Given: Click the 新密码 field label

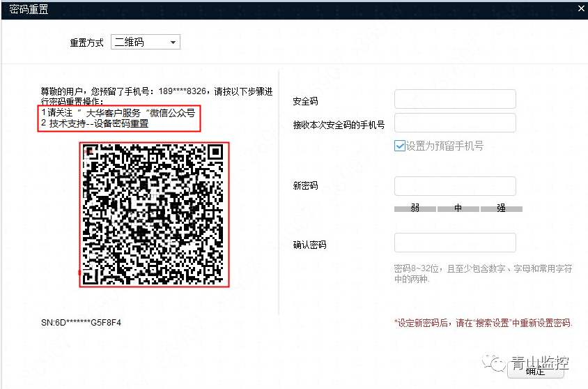Looking at the screenshot, I should pos(305,185).
